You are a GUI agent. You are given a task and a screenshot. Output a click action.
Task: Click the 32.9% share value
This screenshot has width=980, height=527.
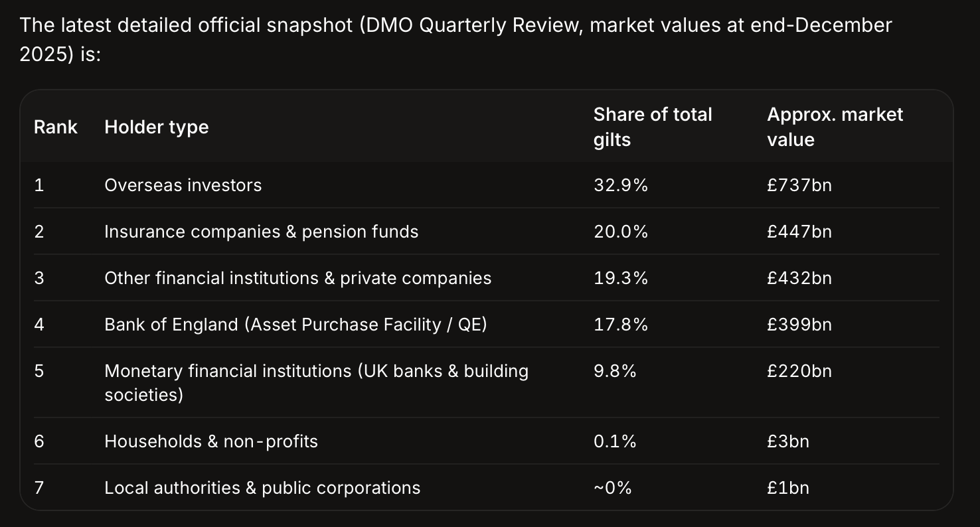(621, 185)
